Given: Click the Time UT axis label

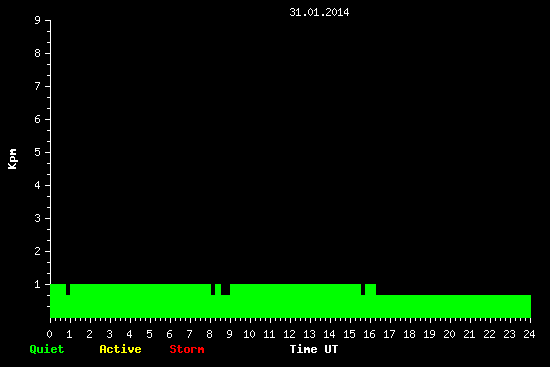Looking at the screenshot, I should [314, 349].
